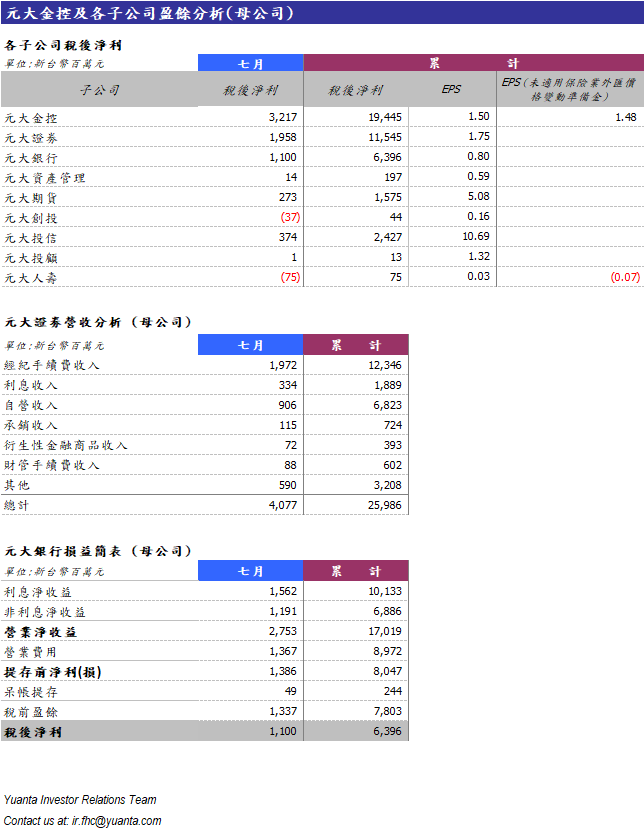Click the 元大證券營收分析 (母公司) heading

pos(98,322)
